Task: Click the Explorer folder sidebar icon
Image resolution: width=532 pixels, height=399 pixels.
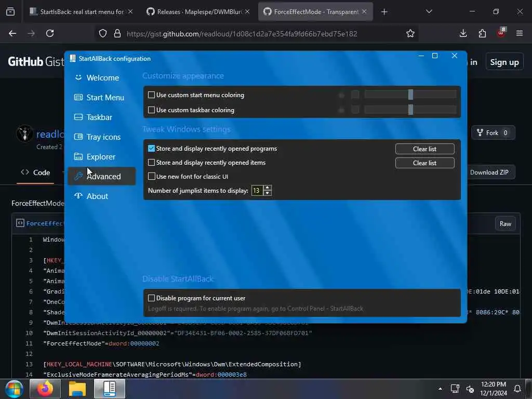Action: (78, 156)
